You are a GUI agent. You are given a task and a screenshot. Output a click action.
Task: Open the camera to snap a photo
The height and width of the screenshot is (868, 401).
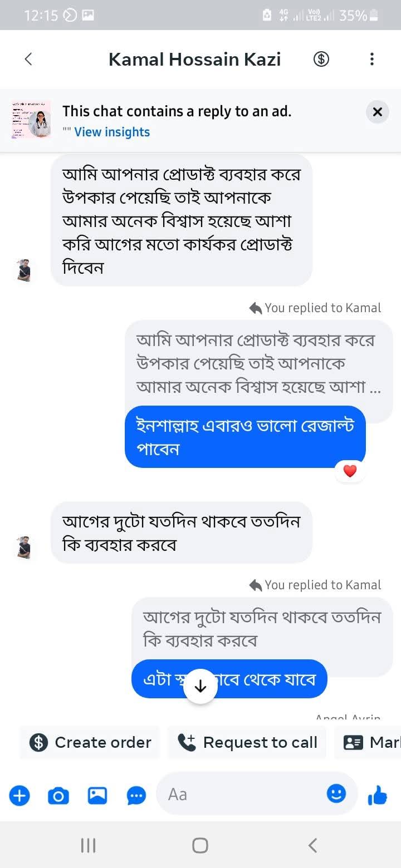click(x=58, y=796)
